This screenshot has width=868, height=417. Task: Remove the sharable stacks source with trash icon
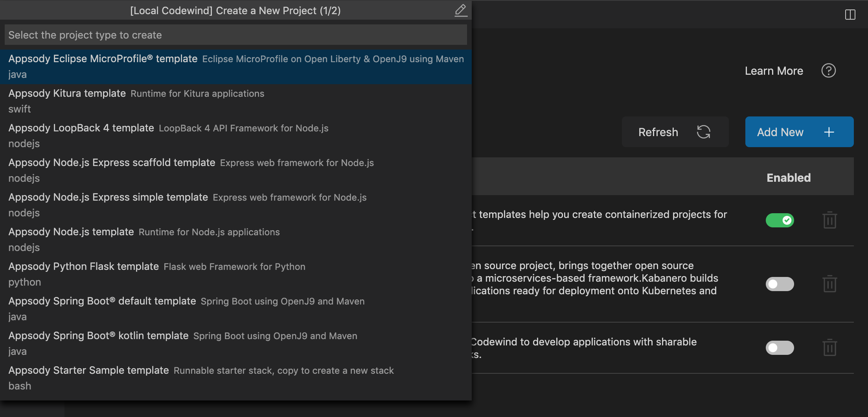(x=829, y=348)
